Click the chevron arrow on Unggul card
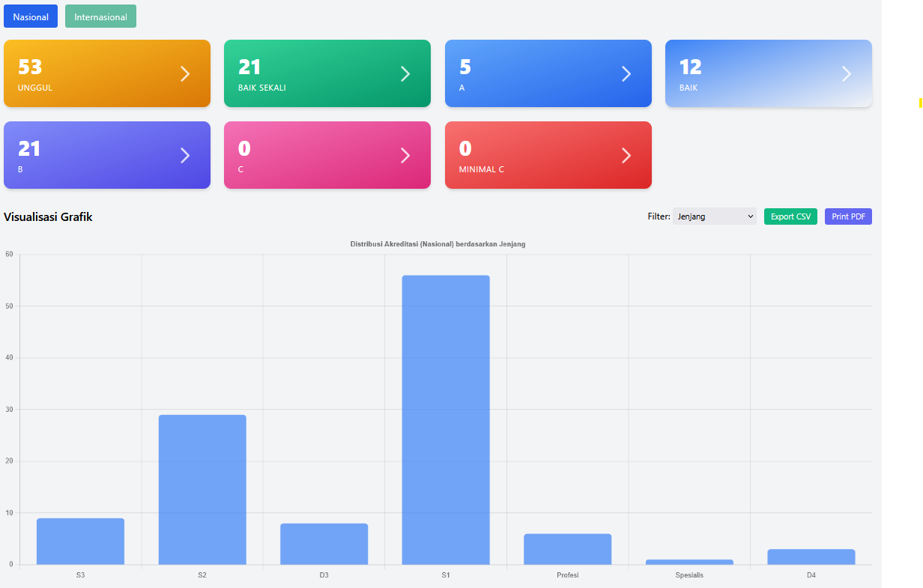This screenshot has width=923, height=588. [x=185, y=73]
